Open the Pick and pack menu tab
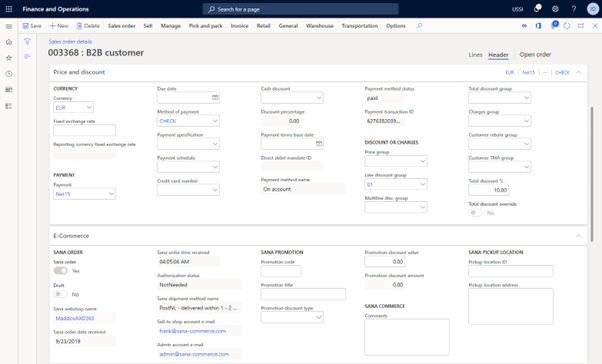602x364 pixels. [x=205, y=26]
